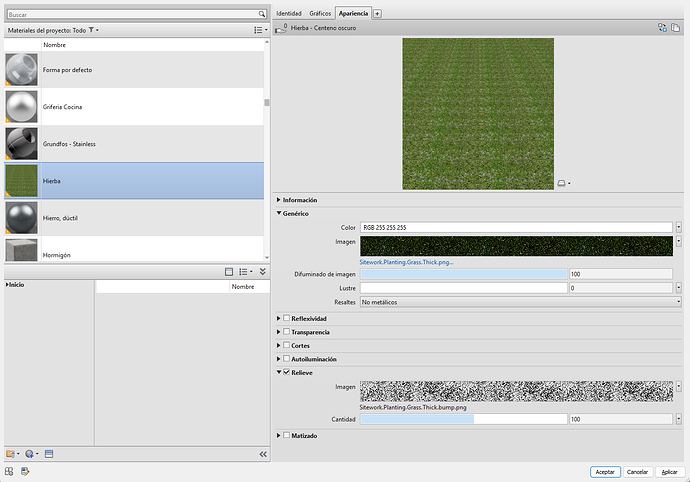Toggle the library panel view icon
690x482 pixels.
[x=229, y=272]
